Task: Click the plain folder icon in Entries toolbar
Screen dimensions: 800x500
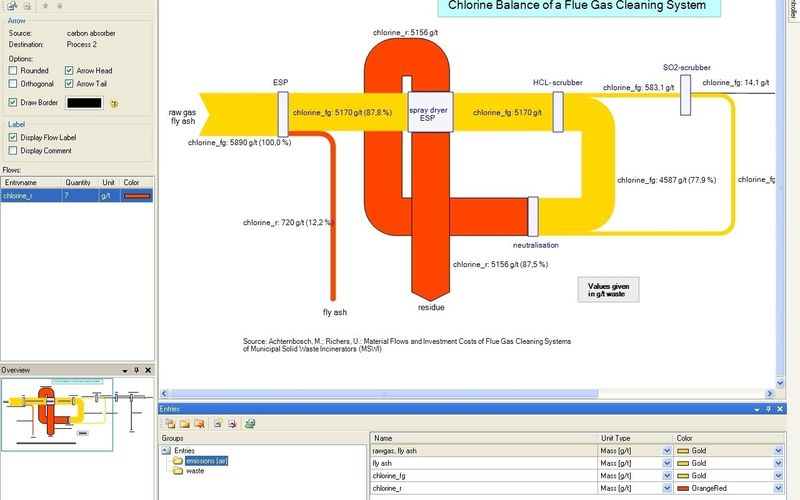Action: 185,423
